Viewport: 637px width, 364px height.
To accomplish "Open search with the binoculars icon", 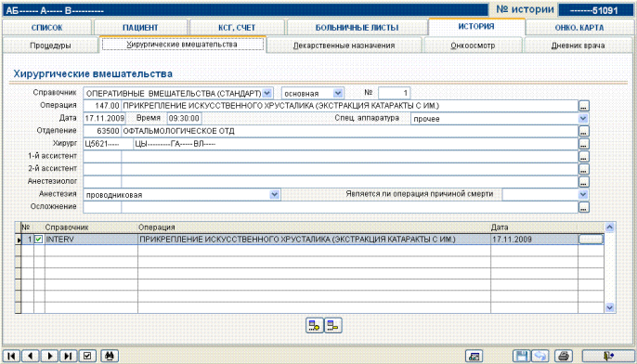I will click(110, 356).
